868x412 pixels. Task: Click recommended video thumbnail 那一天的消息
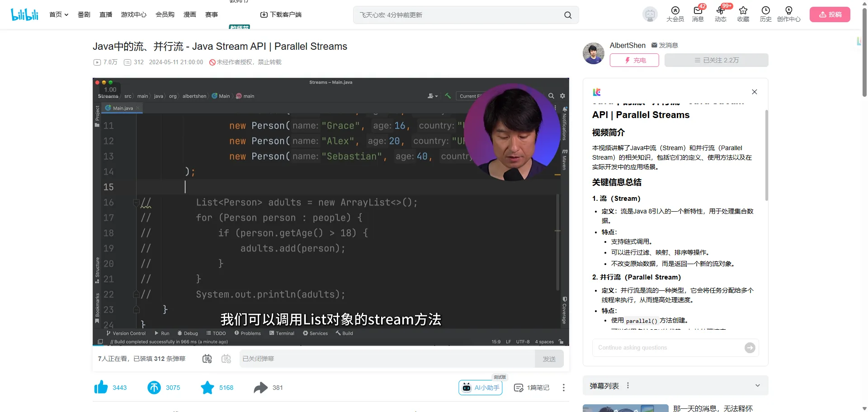tap(626, 408)
